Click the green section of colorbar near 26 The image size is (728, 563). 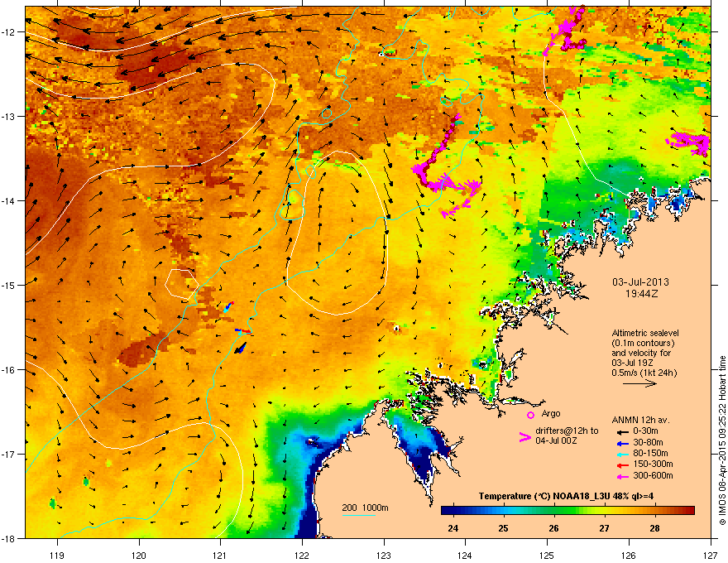click(x=553, y=511)
